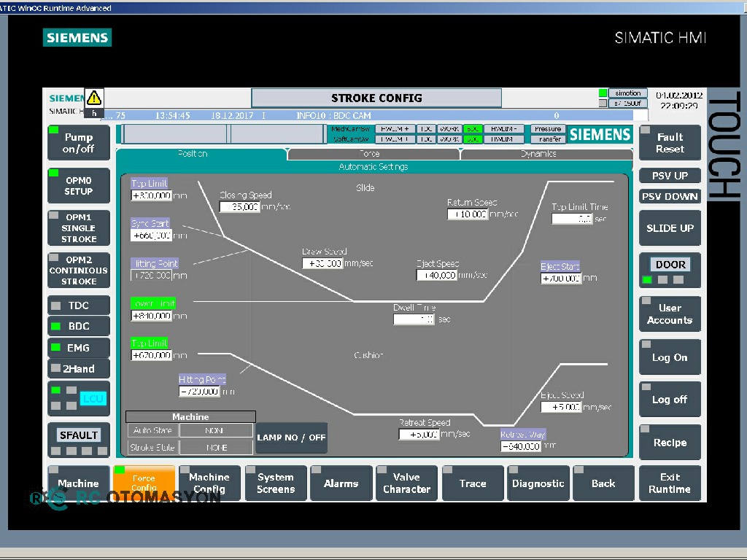The width and height of the screenshot is (747, 560).
Task: Select the slide Eject Speed +40,000 field
Action: point(437,275)
